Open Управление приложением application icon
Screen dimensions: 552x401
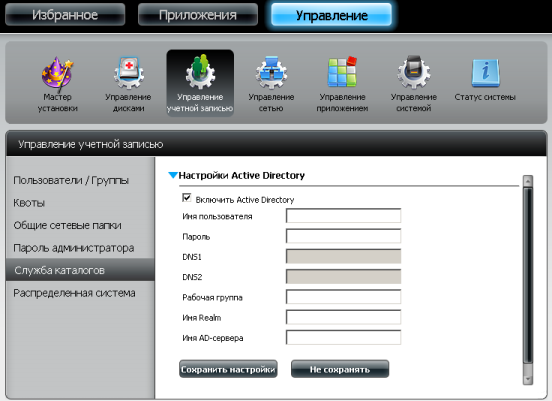coord(342,72)
